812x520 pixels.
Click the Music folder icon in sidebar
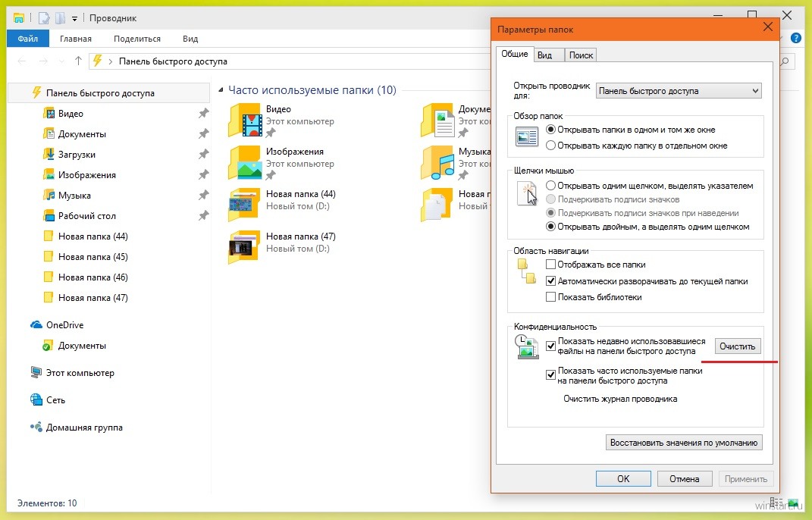[49, 196]
